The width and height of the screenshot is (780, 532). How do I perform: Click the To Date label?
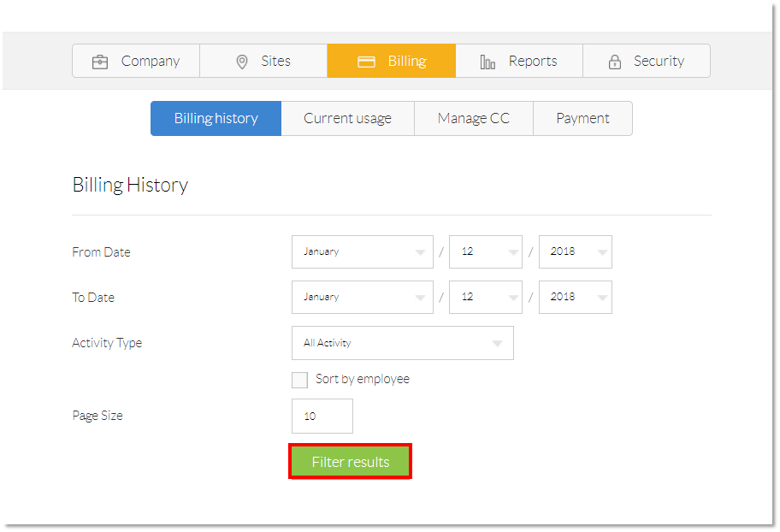click(x=93, y=298)
